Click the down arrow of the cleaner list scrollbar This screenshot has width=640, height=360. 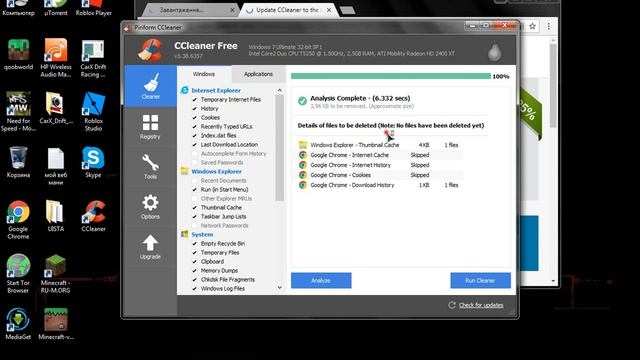(280, 288)
